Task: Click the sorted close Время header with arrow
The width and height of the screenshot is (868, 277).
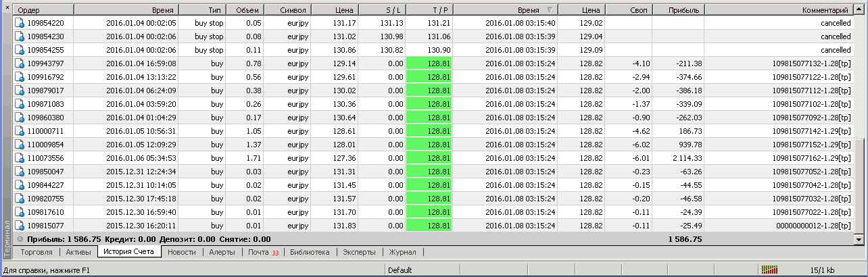Action: point(506,10)
